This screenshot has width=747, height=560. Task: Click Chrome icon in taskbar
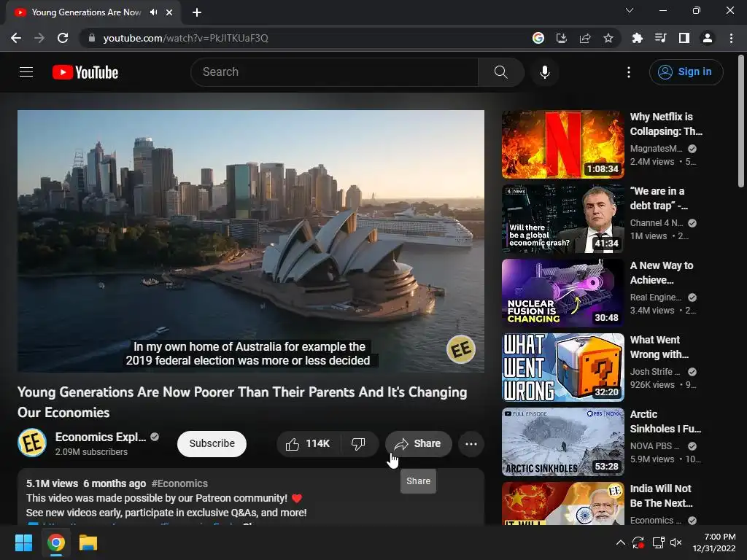point(55,542)
